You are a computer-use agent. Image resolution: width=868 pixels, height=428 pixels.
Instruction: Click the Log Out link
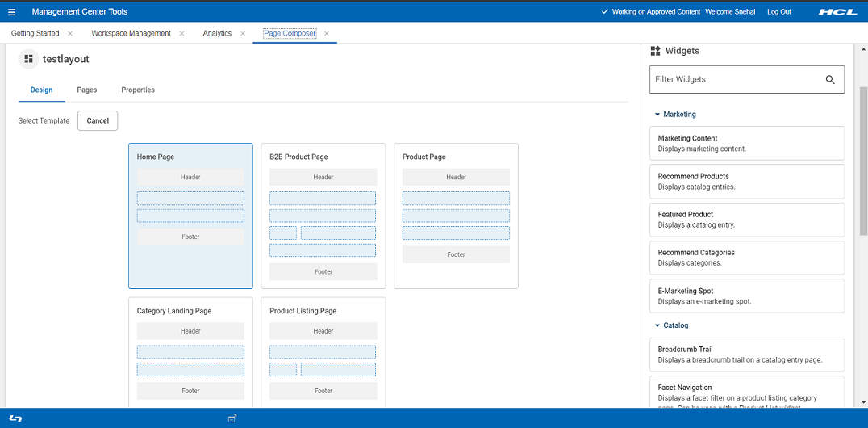(778, 12)
